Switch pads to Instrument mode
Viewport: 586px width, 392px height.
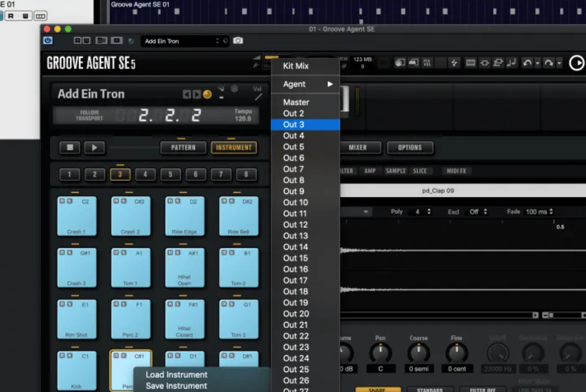tap(234, 147)
